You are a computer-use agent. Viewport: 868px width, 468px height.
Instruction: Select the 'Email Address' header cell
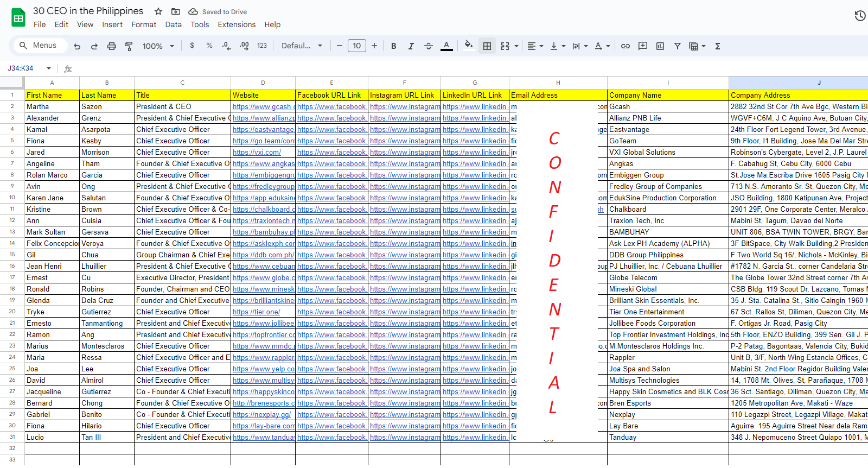pyautogui.click(x=558, y=96)
